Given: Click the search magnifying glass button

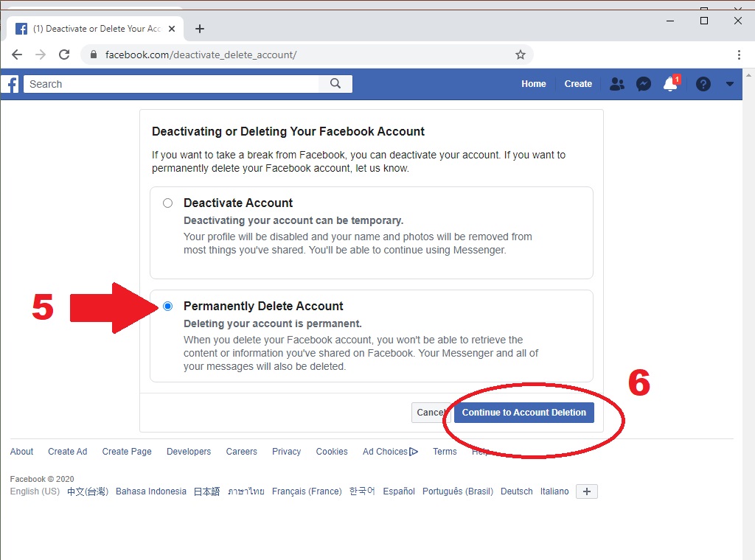Looking at the screenshot, I should tap(335, 84).
